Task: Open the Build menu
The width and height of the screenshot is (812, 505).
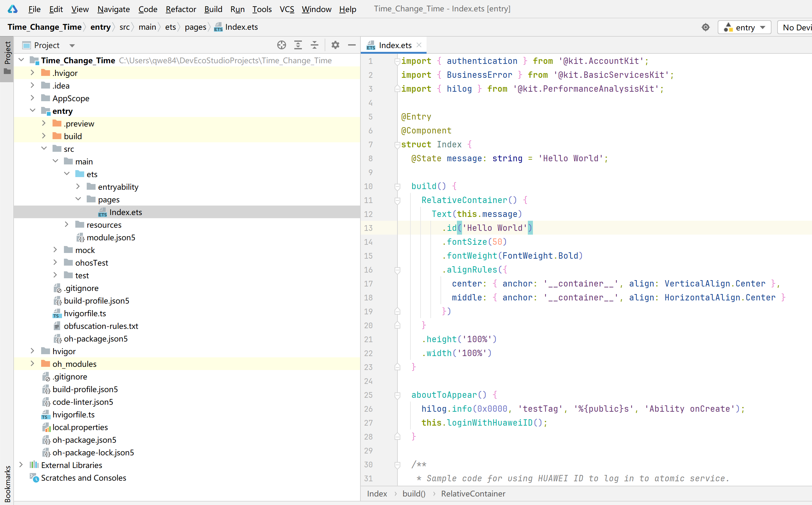Action: tap(213, 9)
